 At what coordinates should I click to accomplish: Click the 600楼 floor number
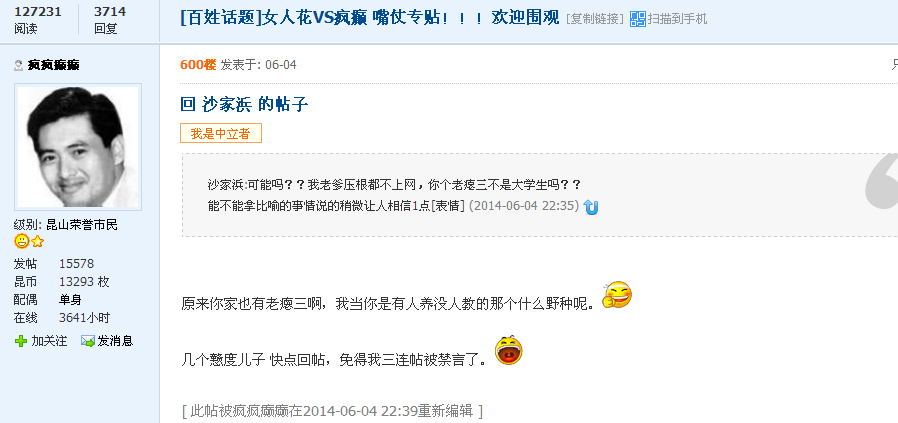[198, 65]
